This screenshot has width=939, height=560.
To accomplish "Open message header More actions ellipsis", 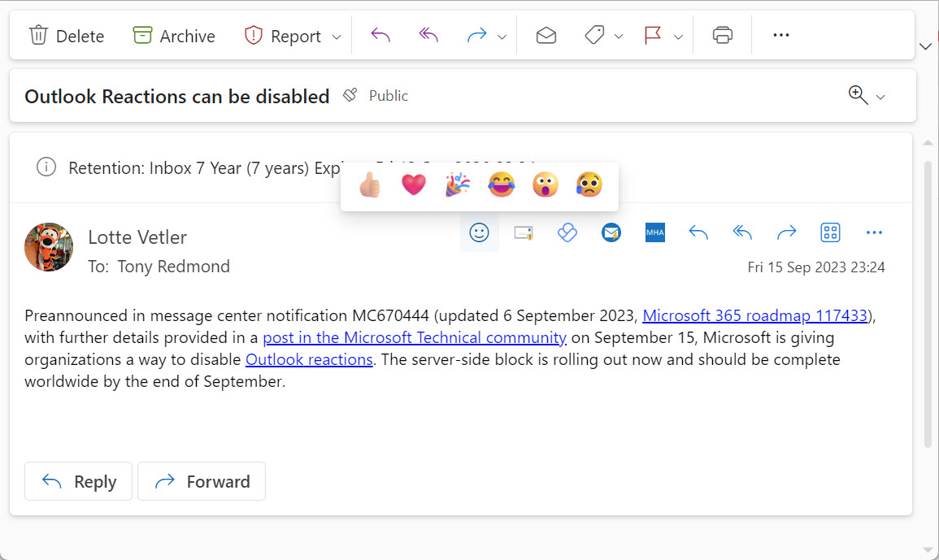I will (874, 232).
